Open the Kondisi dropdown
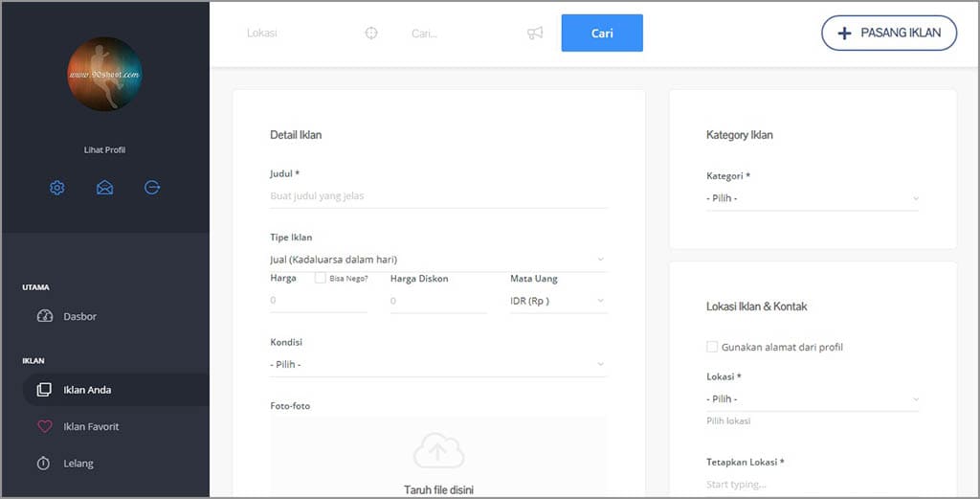This screenshot has height=499, width=980. click(x=438, y=364)
